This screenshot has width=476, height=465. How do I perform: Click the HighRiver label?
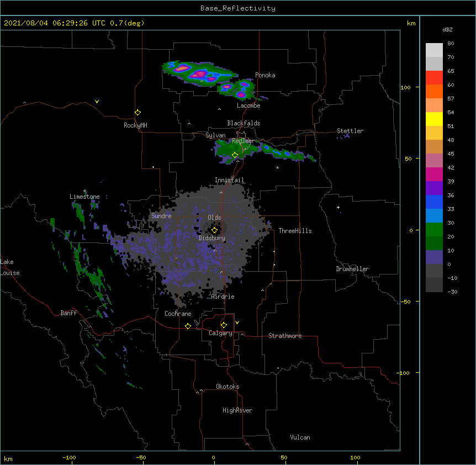pos(237,410)
